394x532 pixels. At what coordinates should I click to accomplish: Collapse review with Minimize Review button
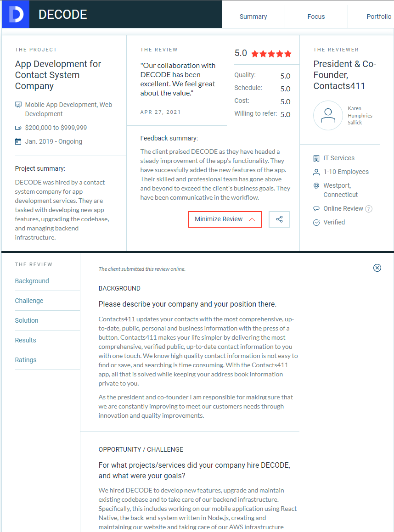[225, 219]
